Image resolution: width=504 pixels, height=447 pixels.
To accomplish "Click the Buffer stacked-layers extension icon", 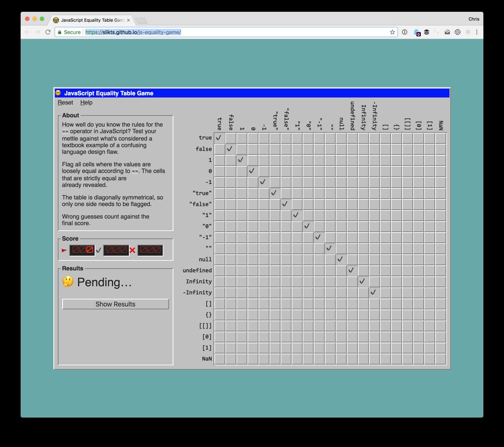I will click(x=427, y=32).
